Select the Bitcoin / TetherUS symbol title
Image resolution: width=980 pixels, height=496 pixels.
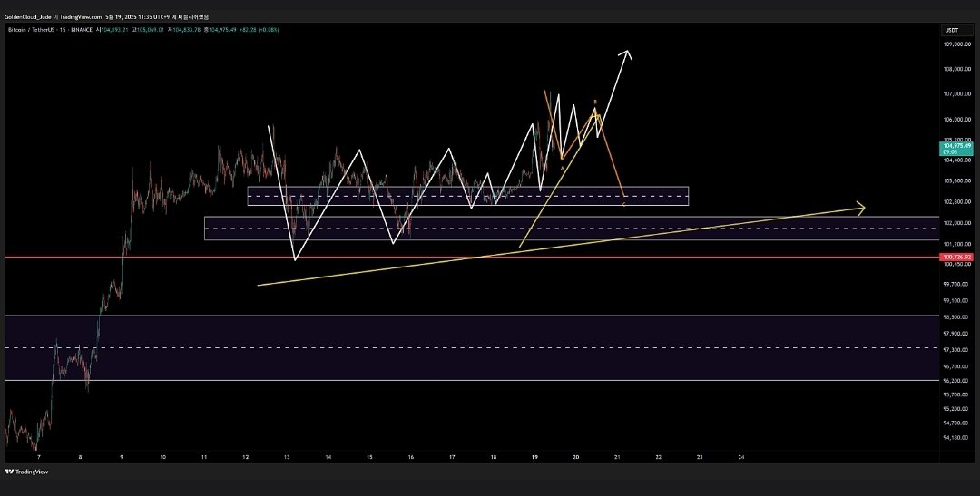31,30
